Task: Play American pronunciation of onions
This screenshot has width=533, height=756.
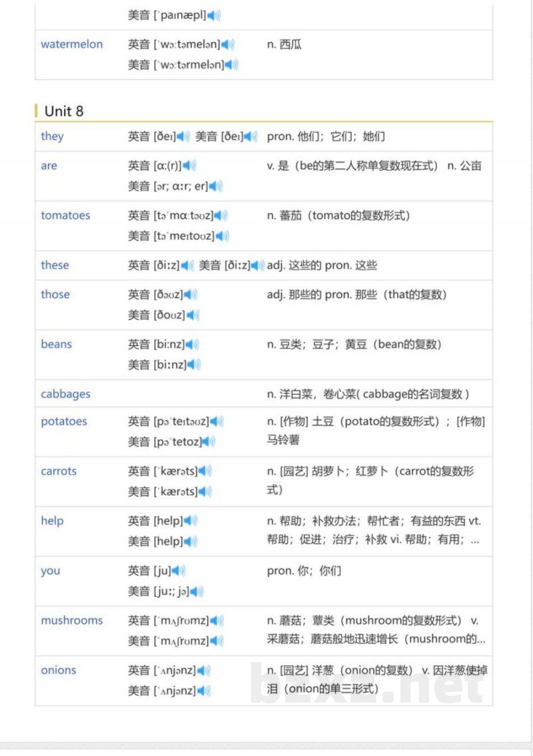Action: (204, 690)
